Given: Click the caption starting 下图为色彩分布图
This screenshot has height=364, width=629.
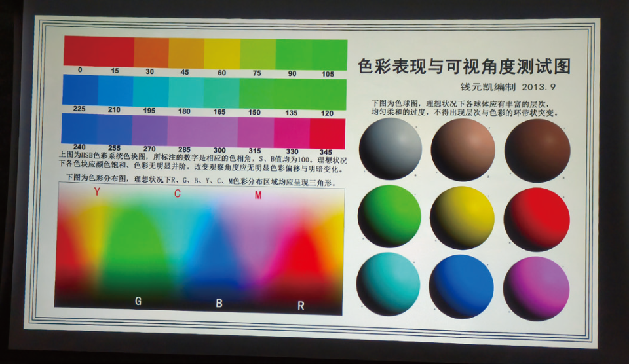Looking at the screenshot, I should click(x=201, y=180).
